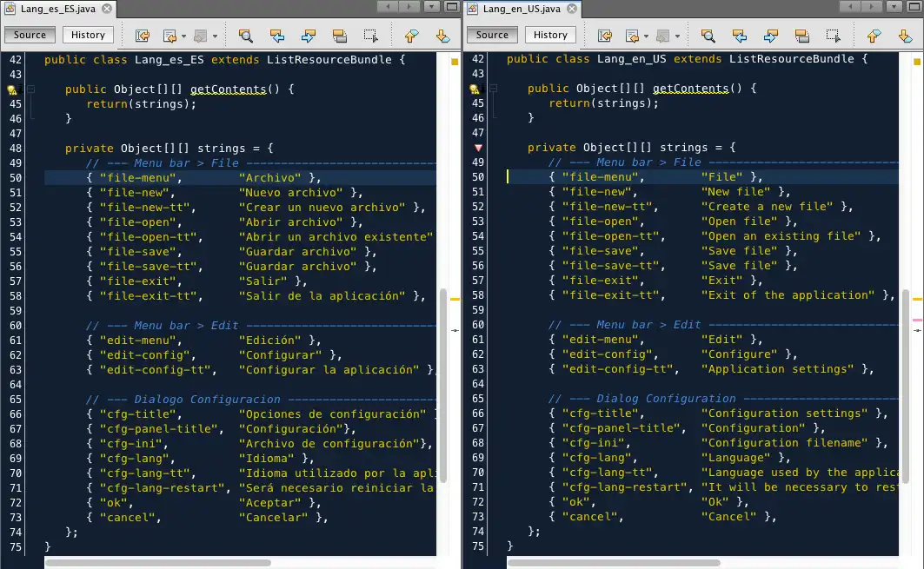Click yellow warning mark in Lang_es_ES error stripe
Screen dimensions: 924x569
[x=455, y=299]
